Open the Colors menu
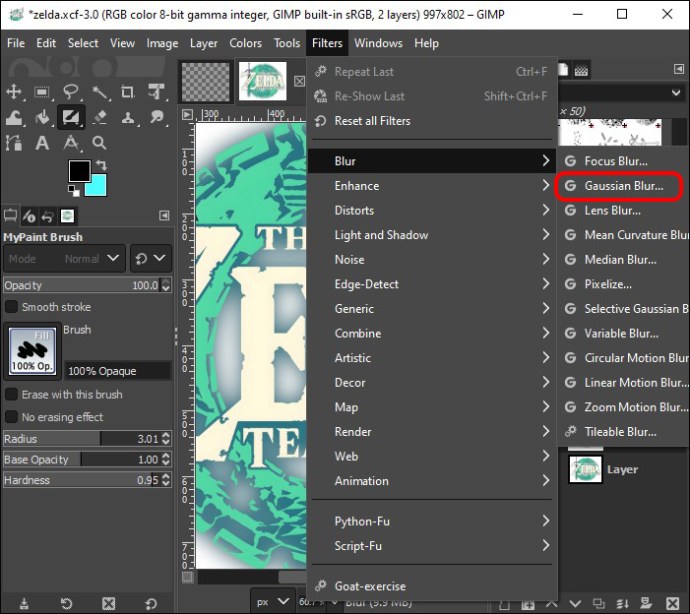Image resolution: width=690 pixels, height=614 pixels. pyautogui.click(x=245, y=43)
